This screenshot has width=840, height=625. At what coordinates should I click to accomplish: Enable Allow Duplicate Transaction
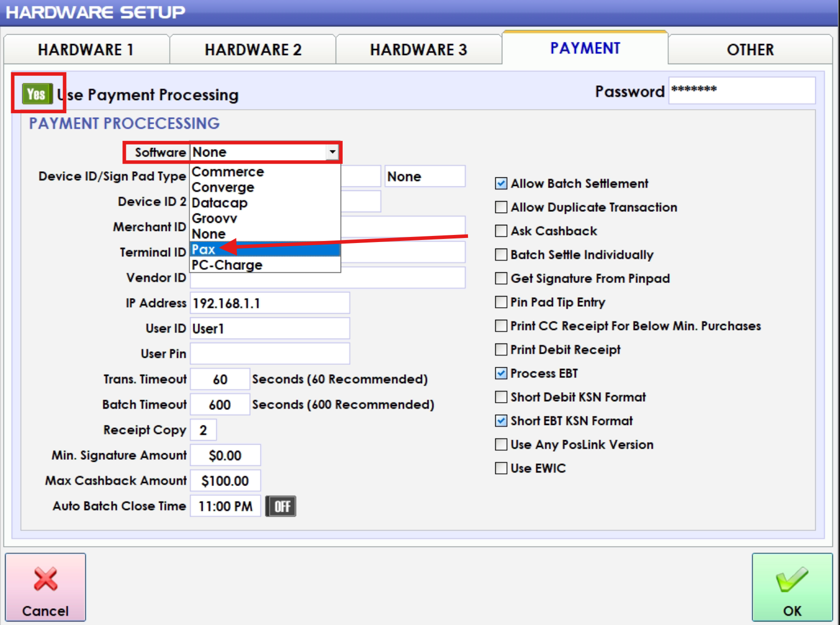point(501,207)
